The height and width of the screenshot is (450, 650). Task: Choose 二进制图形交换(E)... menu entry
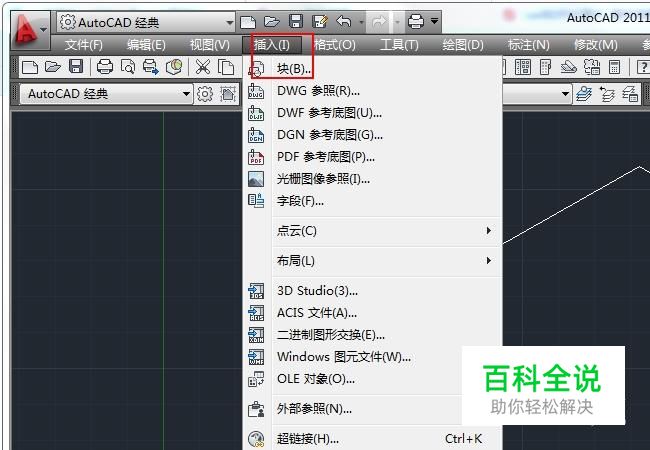pyautogui.click(x=374, y=335)
